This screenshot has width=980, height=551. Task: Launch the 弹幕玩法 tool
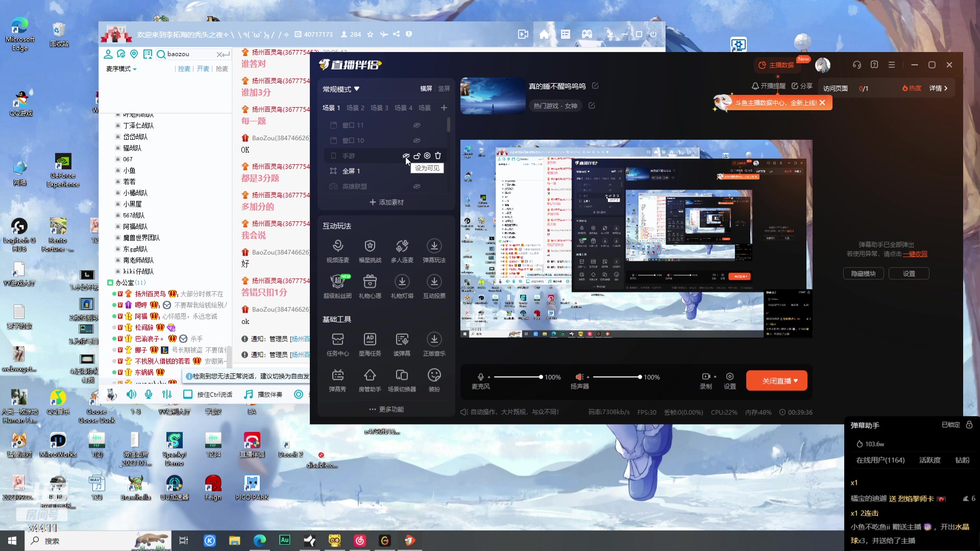(x=434, y=248)
